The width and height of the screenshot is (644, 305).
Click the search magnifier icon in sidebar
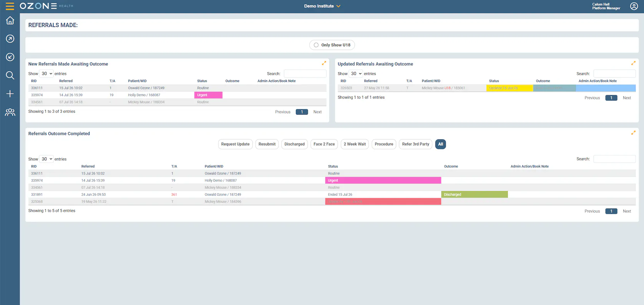10,75
